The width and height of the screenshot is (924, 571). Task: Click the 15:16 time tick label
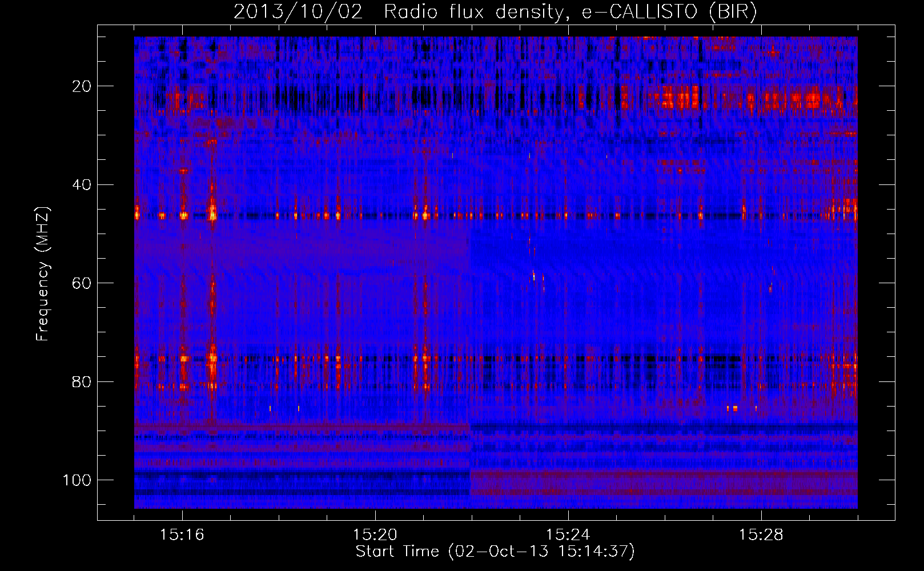pyautogui.click(x=182, y=535)
